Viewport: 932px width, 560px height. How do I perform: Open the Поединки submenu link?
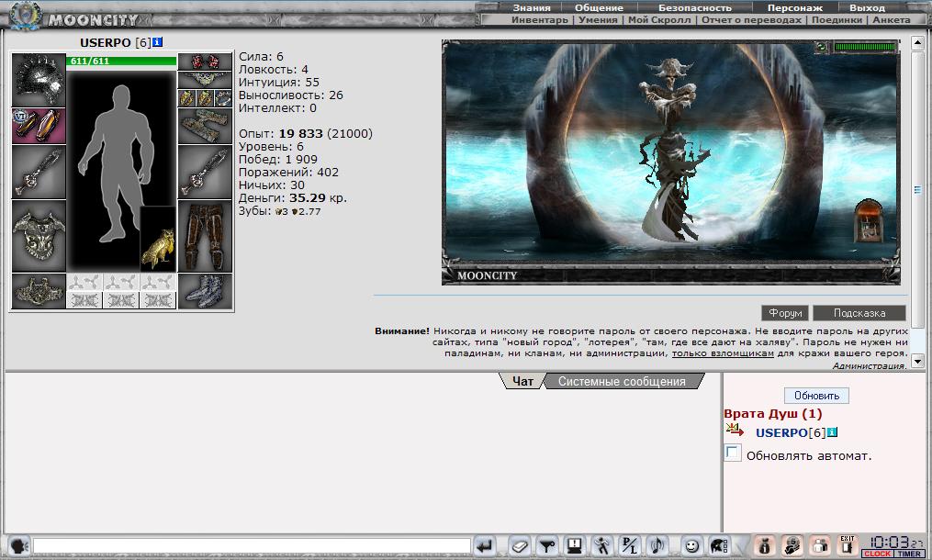(837, 19)
